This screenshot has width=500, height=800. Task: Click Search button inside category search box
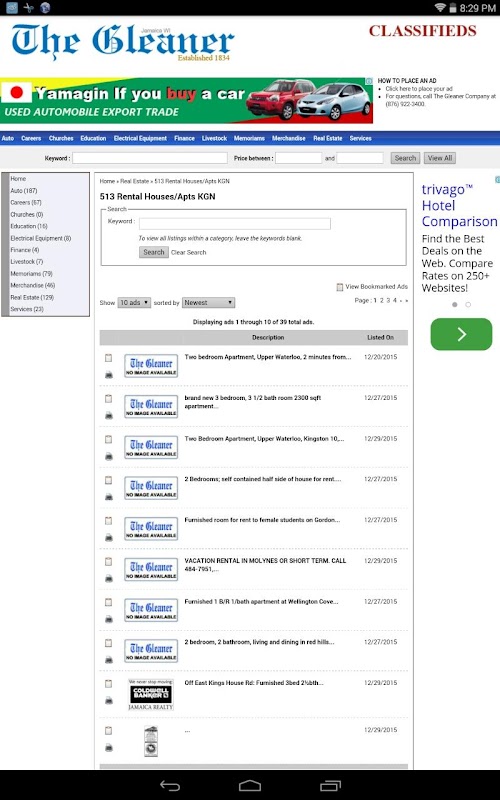pyautogui.click(x=154, y=252)
